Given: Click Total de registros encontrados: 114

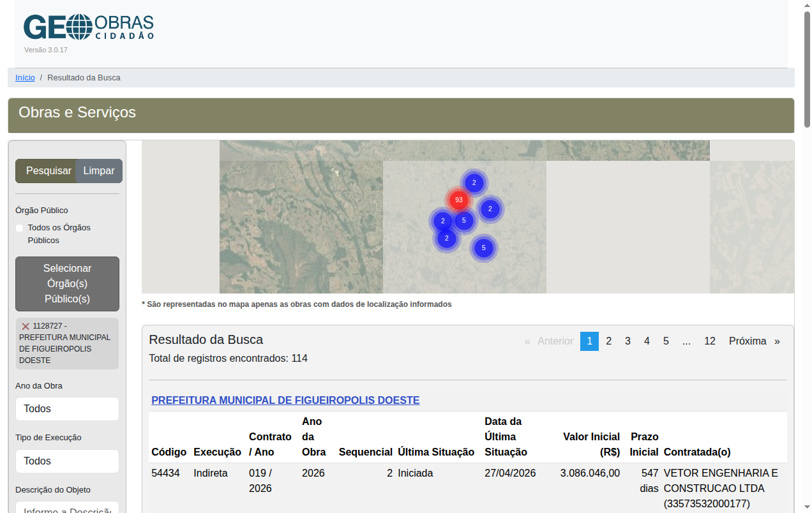Looking at the screenshot, I should (228, 359).
